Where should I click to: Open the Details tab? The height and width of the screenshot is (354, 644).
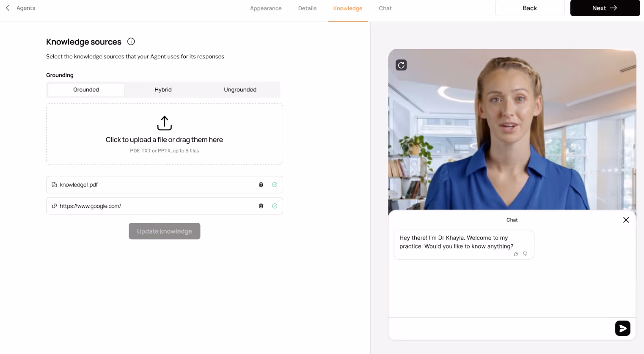tap(307, 8)
